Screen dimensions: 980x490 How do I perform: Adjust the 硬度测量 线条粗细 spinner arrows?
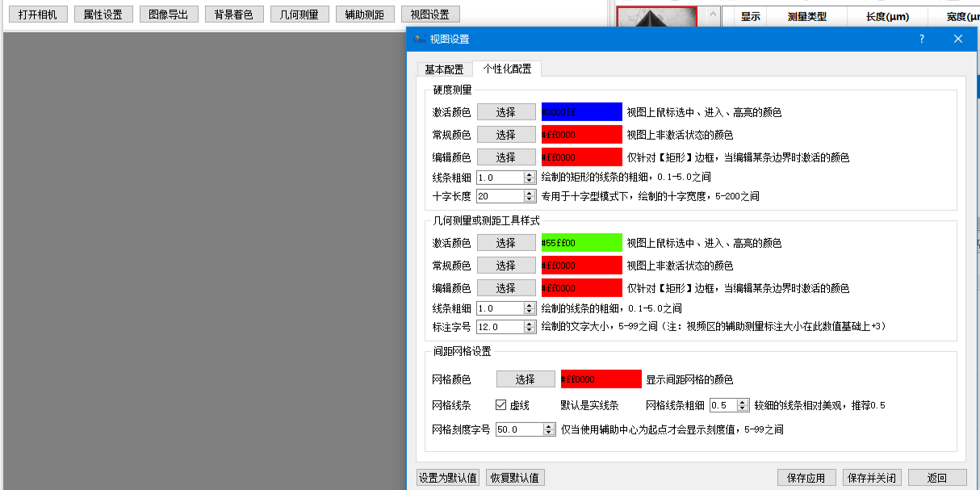(530, 177)
